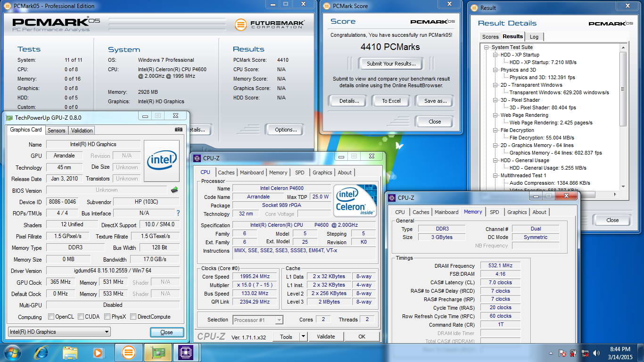The width and height of the screenshot is (644, 362).
Task: Open Windows Explorer folder icon on taskbar
Action: (x=70, y=353)
